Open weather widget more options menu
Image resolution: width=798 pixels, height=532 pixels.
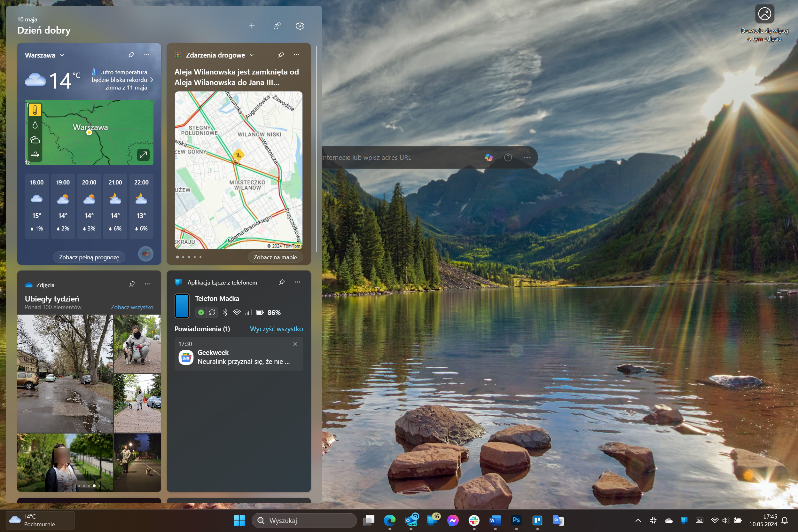pyautogui.click(x=146, y=55)
